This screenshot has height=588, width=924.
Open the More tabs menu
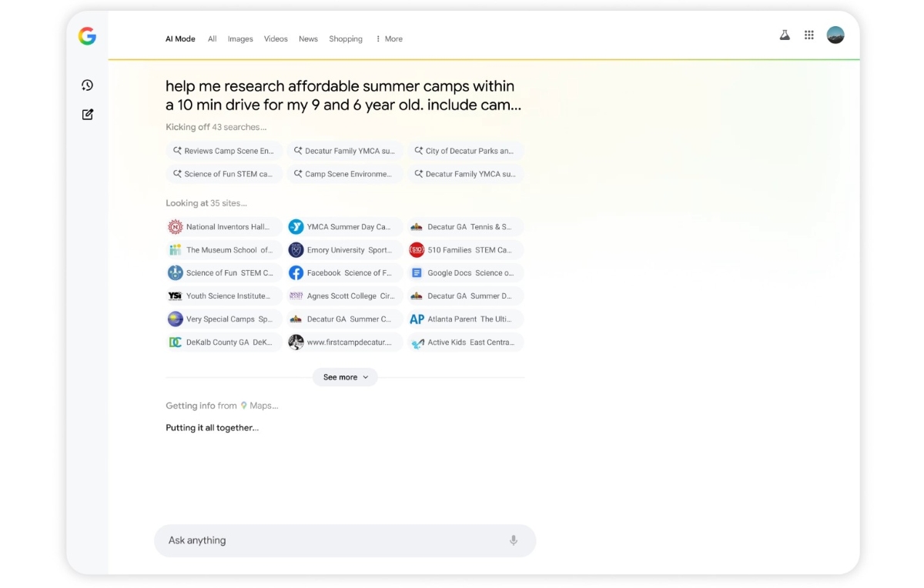pyautogui.click(x=389, y=39)
